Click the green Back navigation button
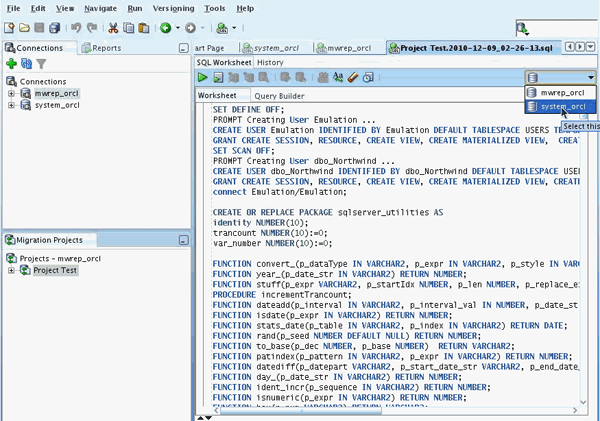The height and width of the screenshot is (421, 600). point(166,28)
